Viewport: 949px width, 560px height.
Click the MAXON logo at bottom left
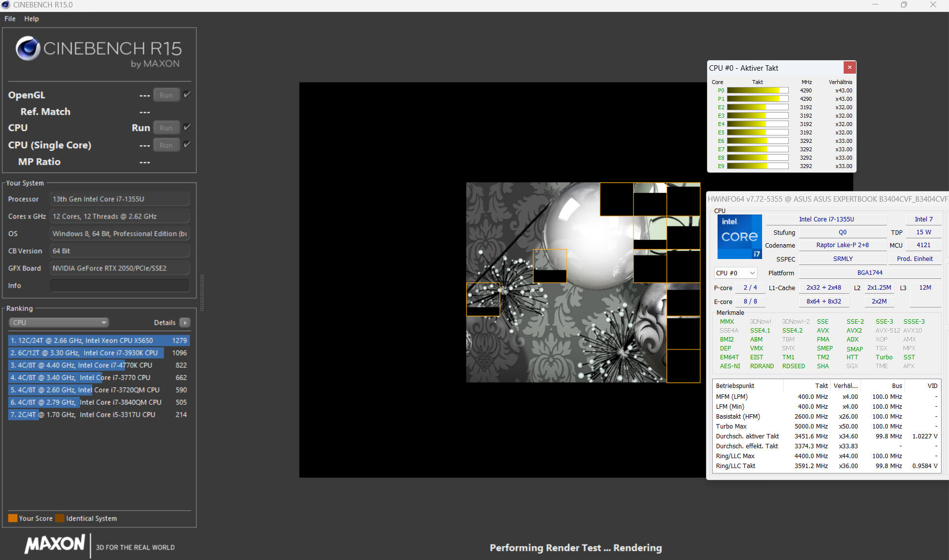[55, 544]
